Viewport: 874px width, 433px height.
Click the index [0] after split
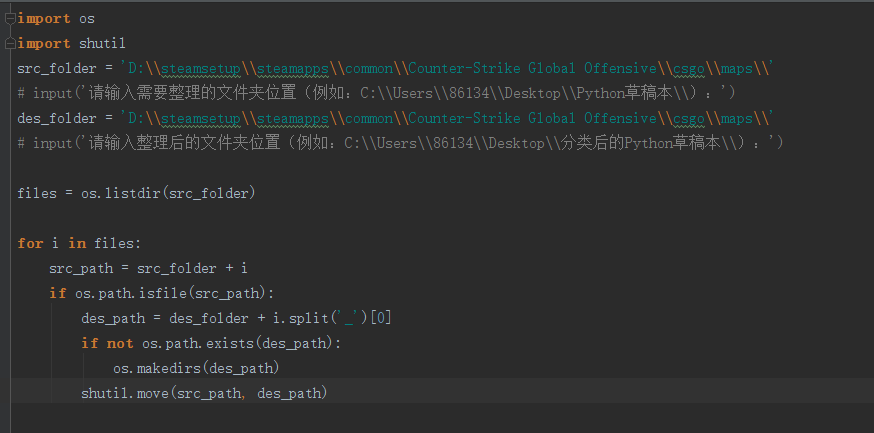tap(381, 318)
